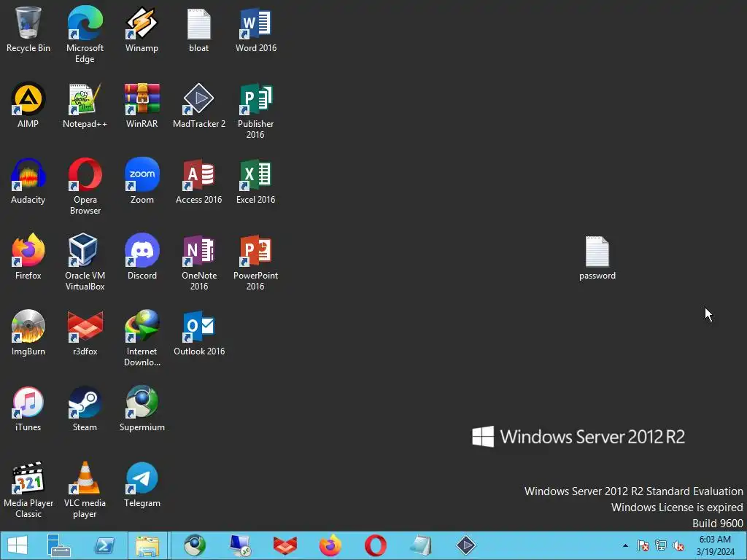Open Supermium from the taskbar
747x560 pixels.
click(x=195, y=545)
